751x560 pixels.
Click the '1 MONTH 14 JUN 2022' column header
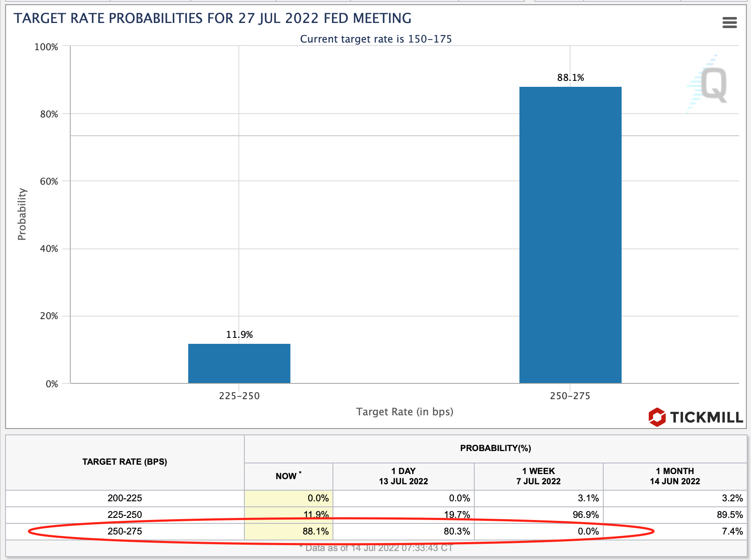[x=675, y=476]
